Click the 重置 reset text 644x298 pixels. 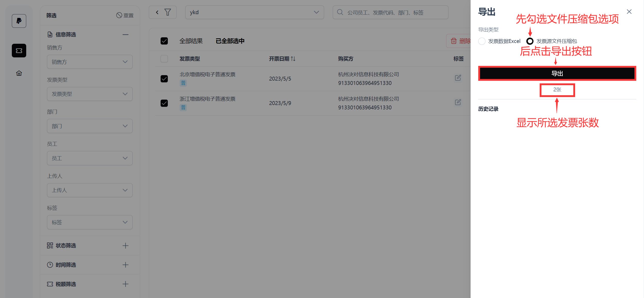click(128, 16)
